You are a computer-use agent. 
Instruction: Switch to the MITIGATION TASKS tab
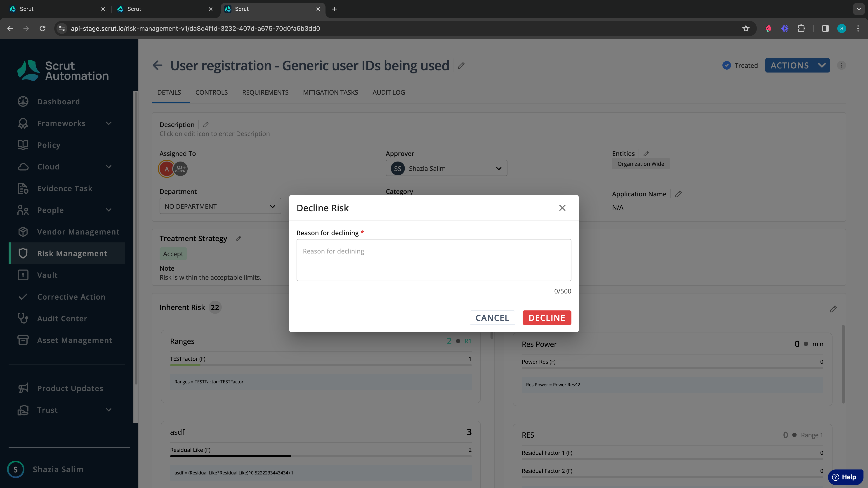click(x=330, y=92)
